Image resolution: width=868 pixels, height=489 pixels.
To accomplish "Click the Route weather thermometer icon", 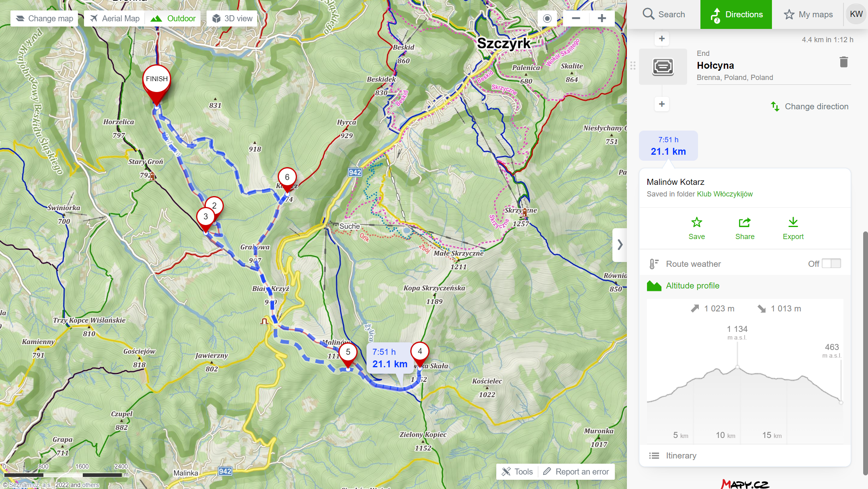I will pyautogui.click(x=654, y=264).
